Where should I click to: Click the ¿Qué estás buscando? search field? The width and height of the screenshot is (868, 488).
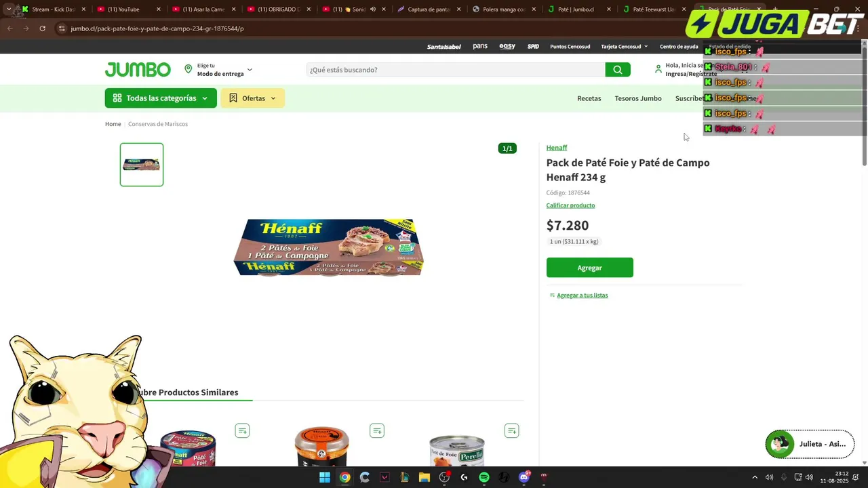(x=455, y=70)
